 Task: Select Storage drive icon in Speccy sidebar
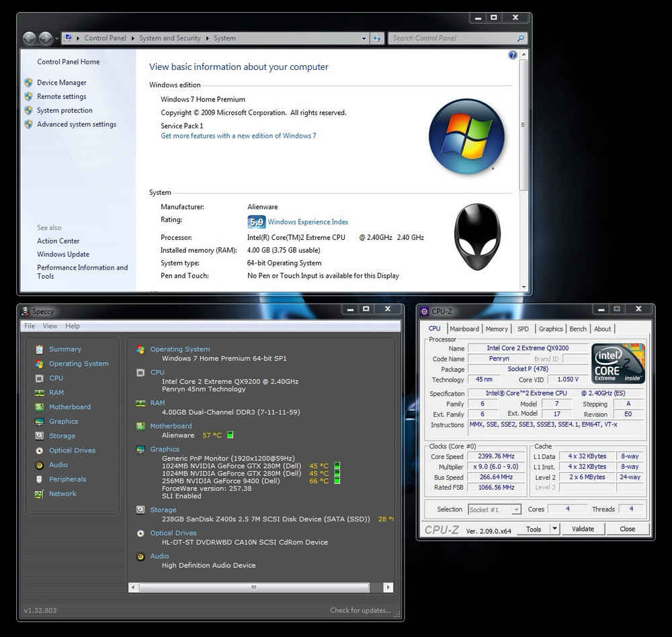tap(40, 436)
